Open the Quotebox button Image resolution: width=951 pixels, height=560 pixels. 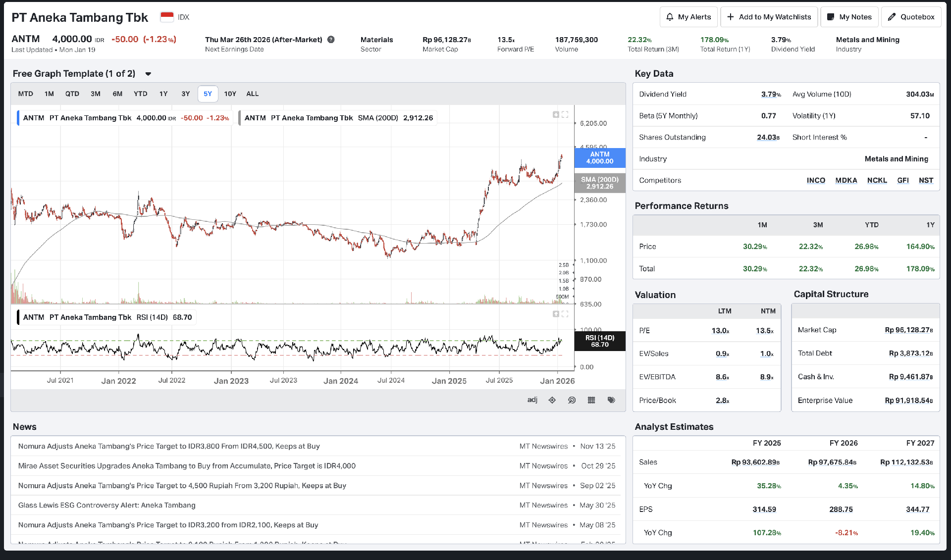pyautogui.click(x=911, y=17)
